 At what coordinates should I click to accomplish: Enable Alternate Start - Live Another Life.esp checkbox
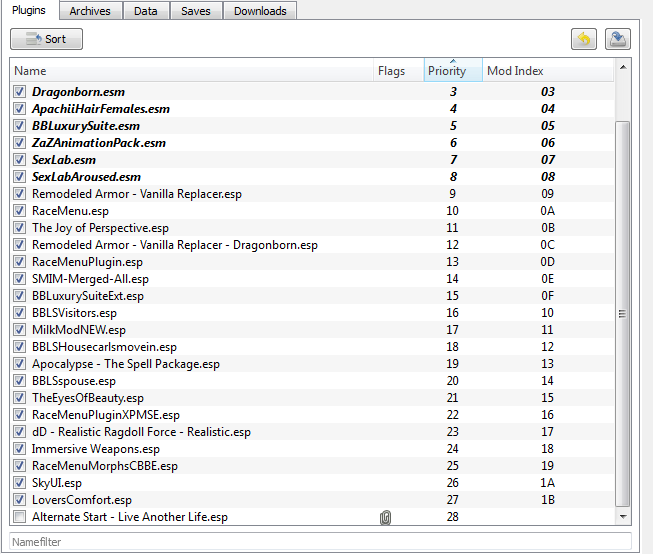coord(19,517)
